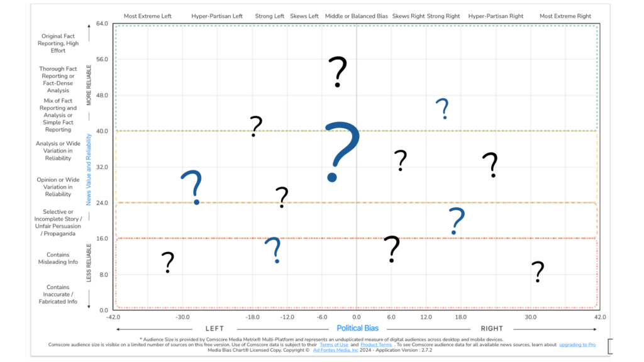The width and height of the screenshot is (644, 362).
Task: Click the black question mark in Hyper-Partisan Right area
Action: tap(491, 165)
